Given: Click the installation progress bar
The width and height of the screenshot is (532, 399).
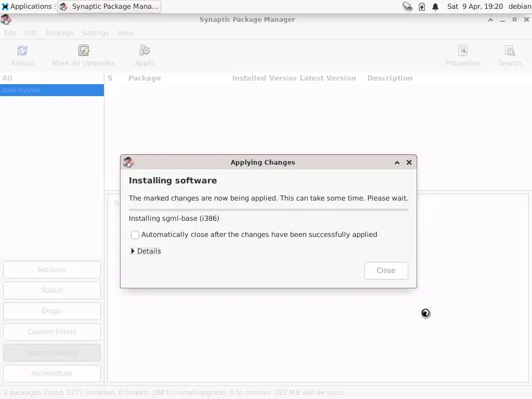Looking at the screenshot, I should click(x=269, y=210).
